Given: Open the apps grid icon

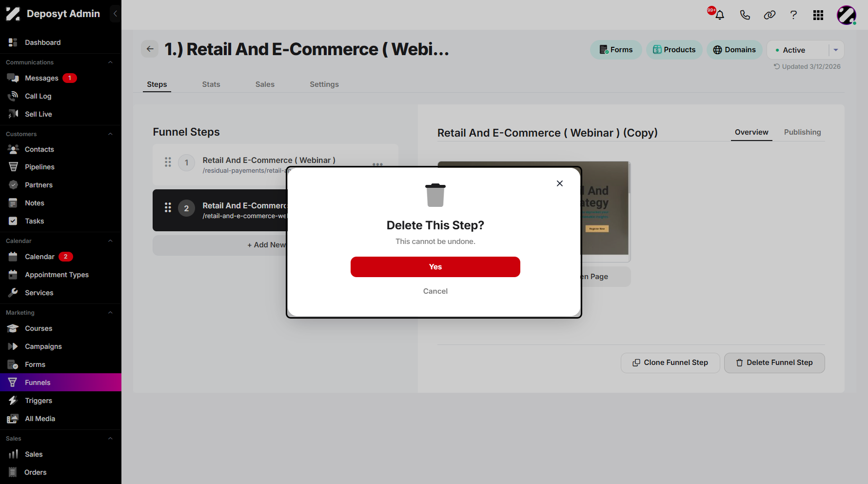Looking at the screenshot, I should click(x=818, y=15).
